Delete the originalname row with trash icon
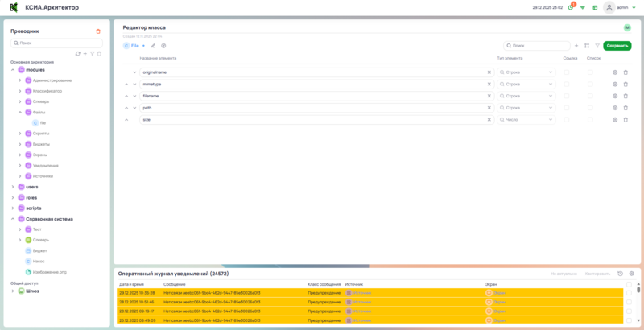Screen dimensions: 644x330 (625, 72)
